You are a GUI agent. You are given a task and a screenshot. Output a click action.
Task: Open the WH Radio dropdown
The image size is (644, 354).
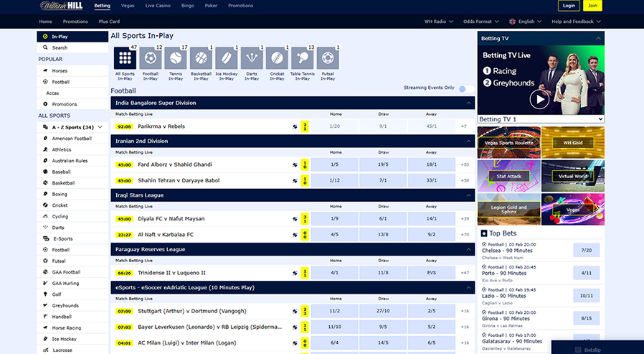pyautogui.click(x=439, y=22)
